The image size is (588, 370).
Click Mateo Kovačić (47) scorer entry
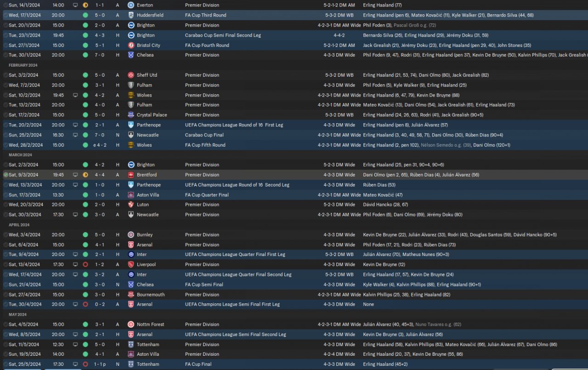click(x=383, y=195)
